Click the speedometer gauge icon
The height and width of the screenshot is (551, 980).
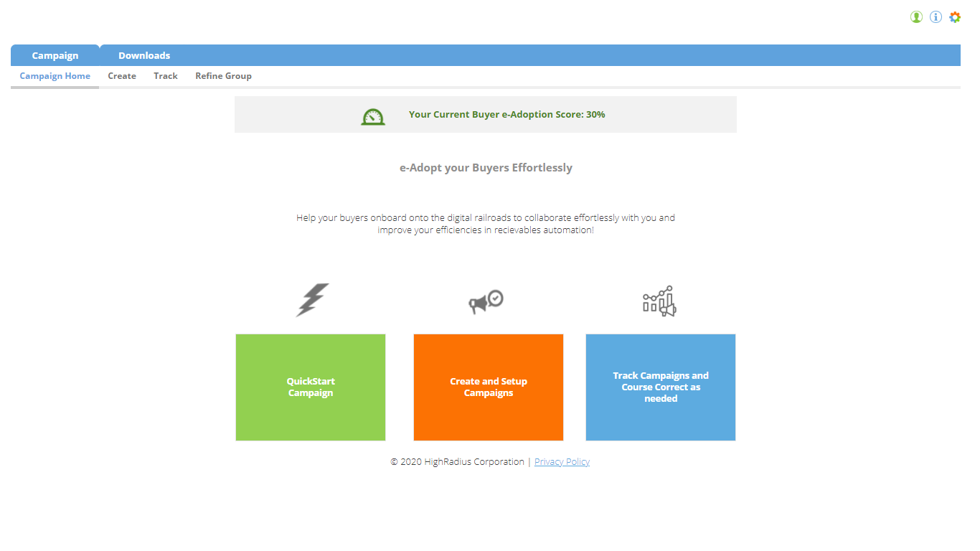373,115
